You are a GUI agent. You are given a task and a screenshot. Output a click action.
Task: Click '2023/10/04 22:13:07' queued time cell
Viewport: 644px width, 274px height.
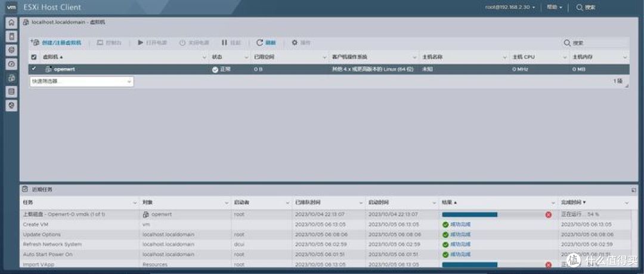[x=320, y=214]
